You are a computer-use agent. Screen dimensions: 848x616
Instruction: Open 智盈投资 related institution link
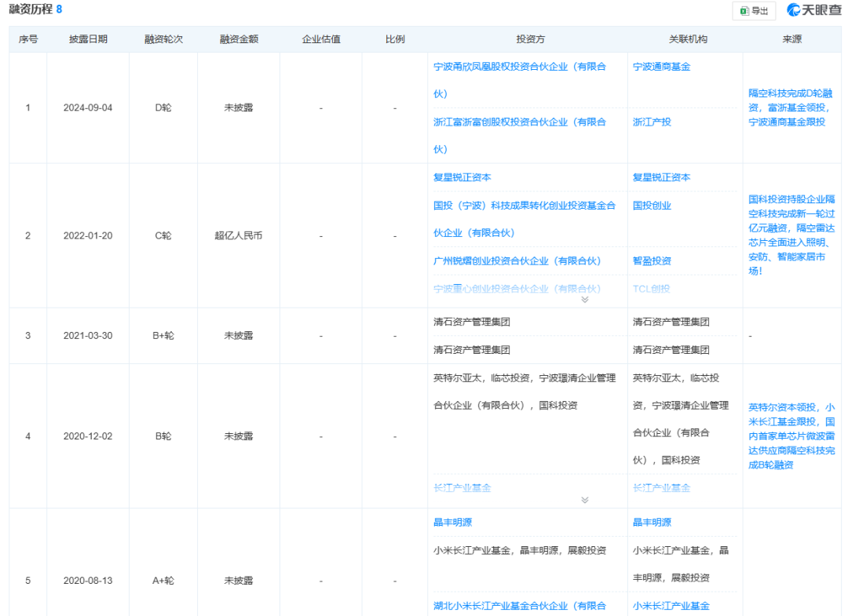pyautogui.click(x=652, y=261)
